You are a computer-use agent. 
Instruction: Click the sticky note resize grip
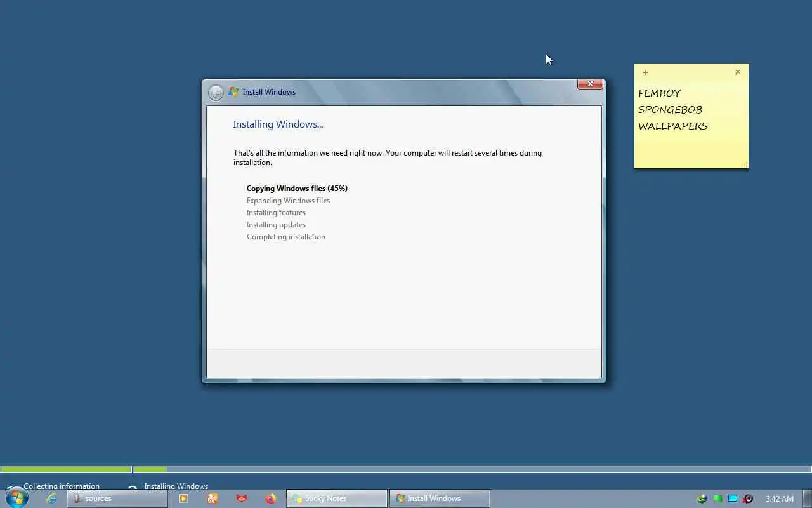tap(744, 165)
